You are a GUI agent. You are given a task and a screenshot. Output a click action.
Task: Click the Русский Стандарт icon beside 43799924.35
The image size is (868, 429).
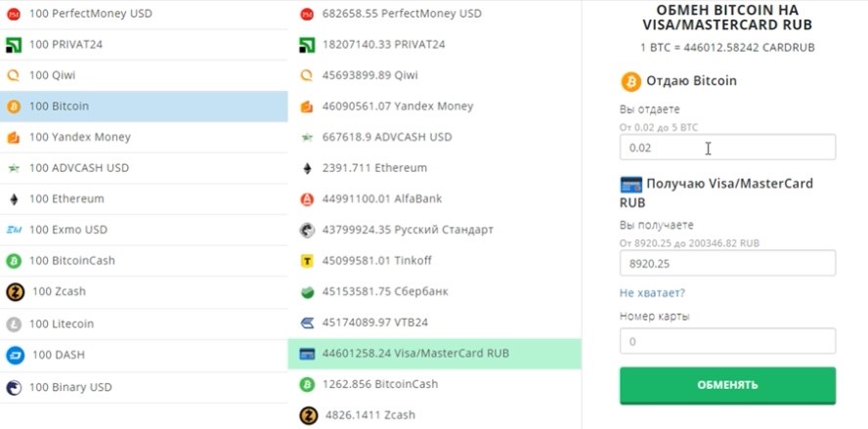pyautogui.click(x=307, y=231)
